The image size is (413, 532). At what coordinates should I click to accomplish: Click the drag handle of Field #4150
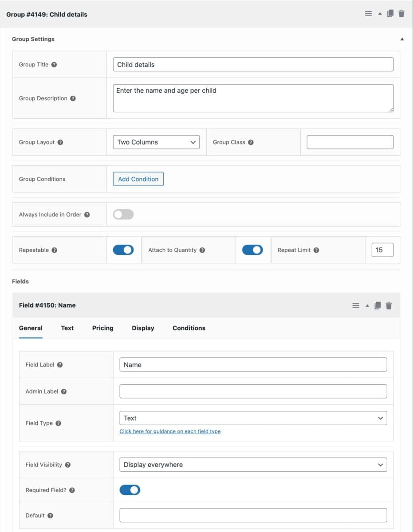[355, 305]
